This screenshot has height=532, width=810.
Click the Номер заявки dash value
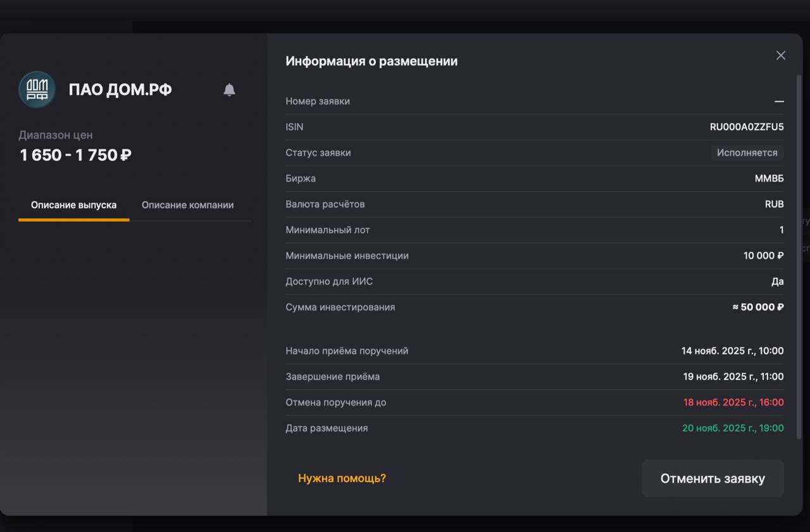click(779, 101)
